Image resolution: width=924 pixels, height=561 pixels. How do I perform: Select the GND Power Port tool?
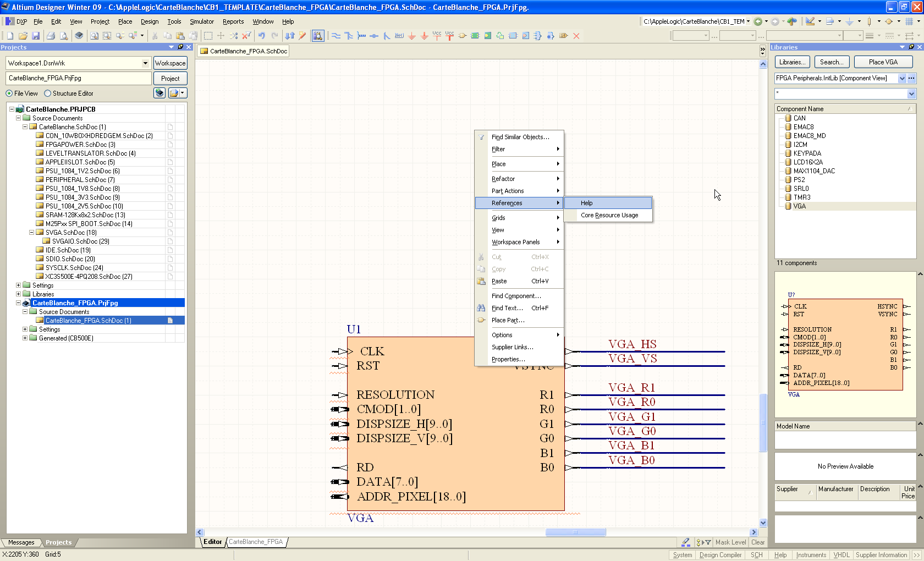[412, 36]
